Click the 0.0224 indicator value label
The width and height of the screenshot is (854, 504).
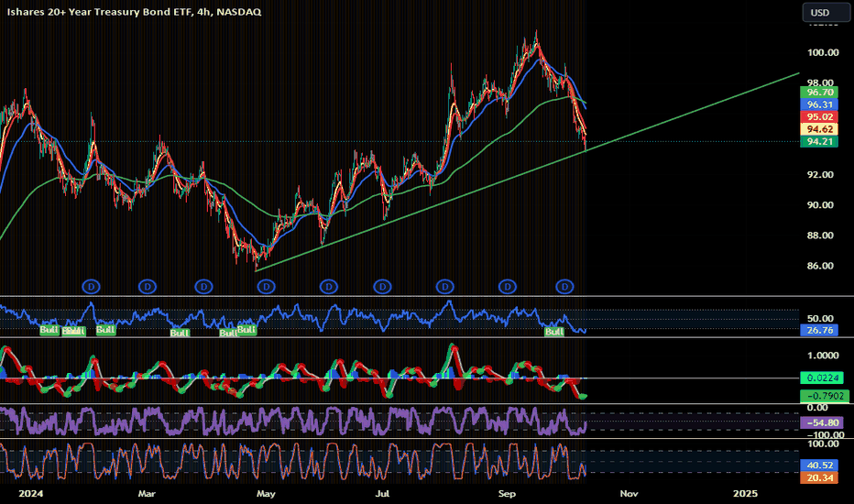822,378
